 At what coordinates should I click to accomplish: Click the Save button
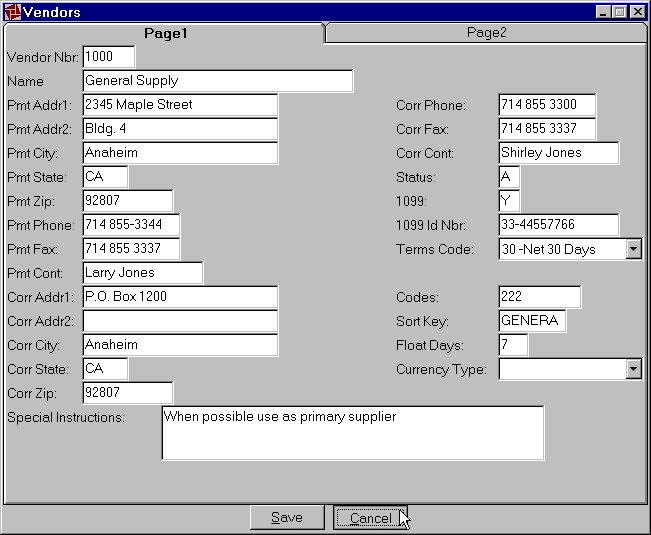tap(287, 517)
